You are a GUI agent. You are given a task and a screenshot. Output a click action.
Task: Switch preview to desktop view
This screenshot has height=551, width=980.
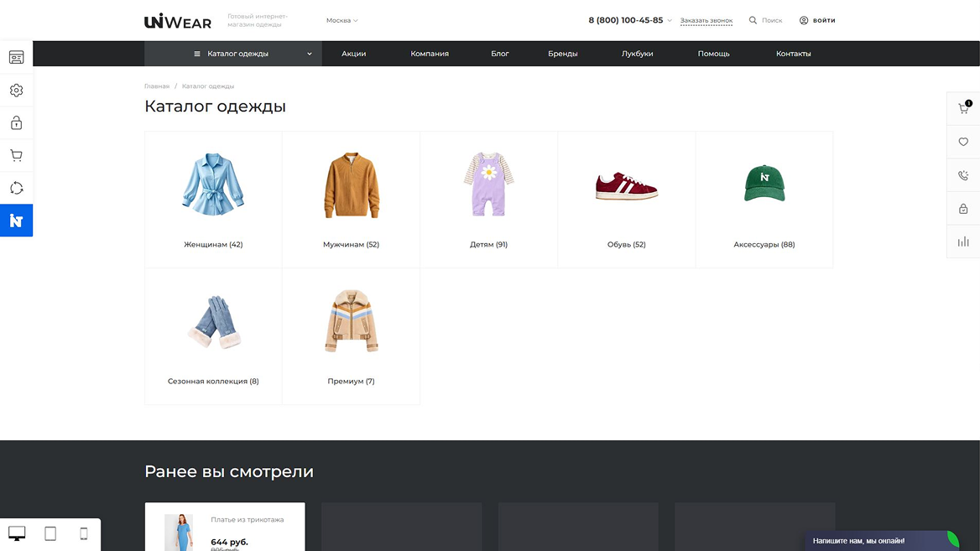[17, 533]
